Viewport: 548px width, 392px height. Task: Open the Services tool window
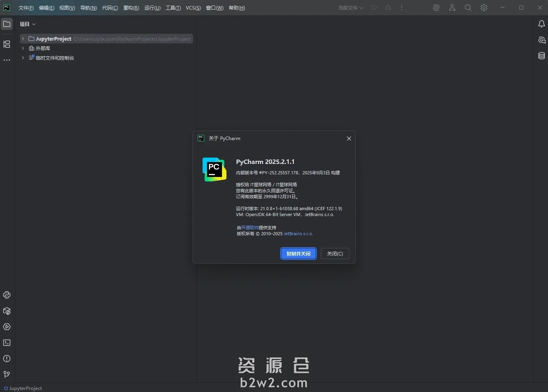(6, 327)
